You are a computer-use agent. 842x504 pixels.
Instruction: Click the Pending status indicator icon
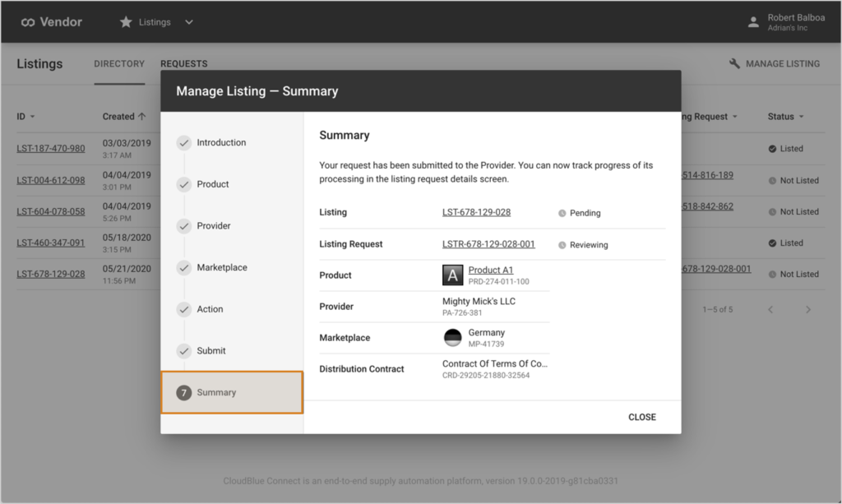pyautogui.click(x=562, y=213)
